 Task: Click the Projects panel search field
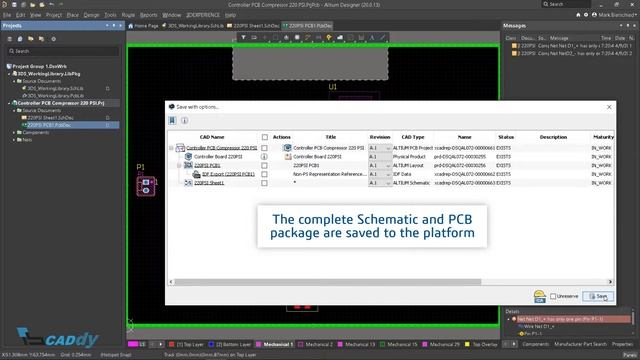(x=63, y=51)
